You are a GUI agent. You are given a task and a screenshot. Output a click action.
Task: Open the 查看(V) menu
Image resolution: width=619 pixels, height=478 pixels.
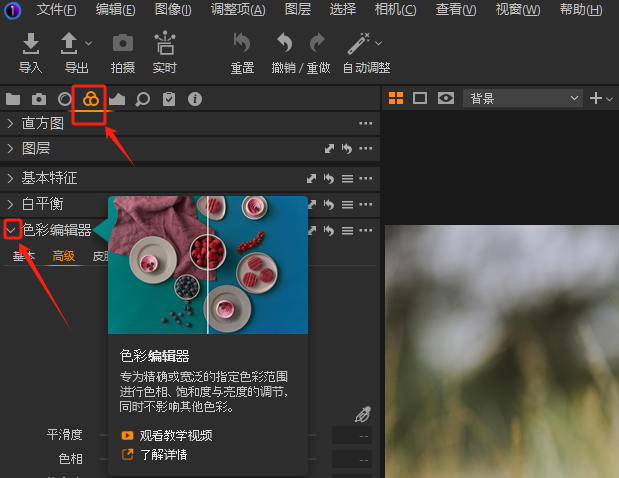(x=456, y=9)
